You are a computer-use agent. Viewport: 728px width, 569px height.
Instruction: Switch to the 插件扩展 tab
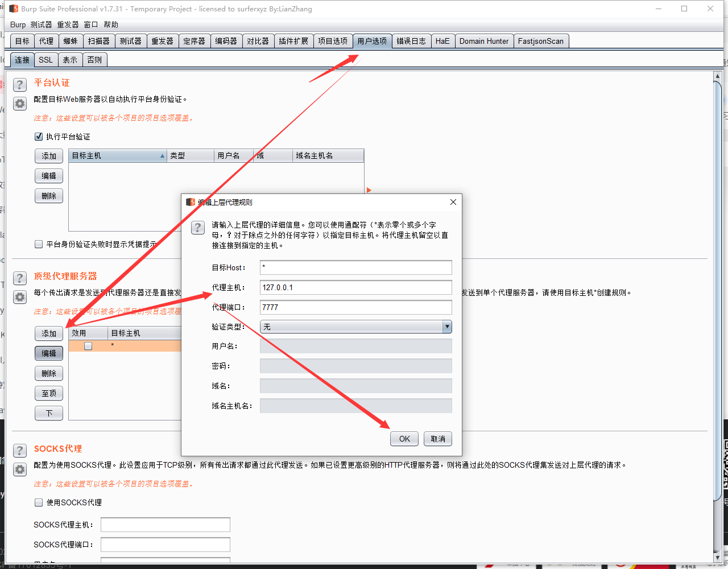coord(293,41)
